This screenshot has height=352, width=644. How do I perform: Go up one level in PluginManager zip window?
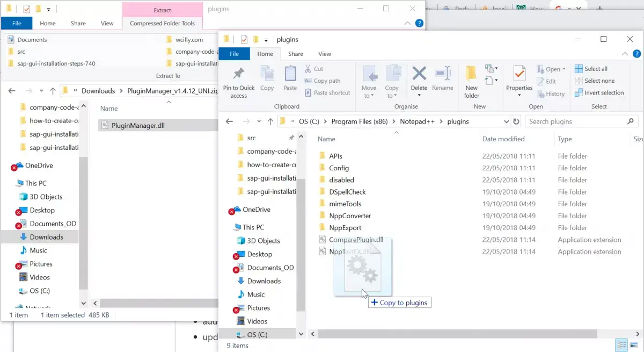(53, 91)
